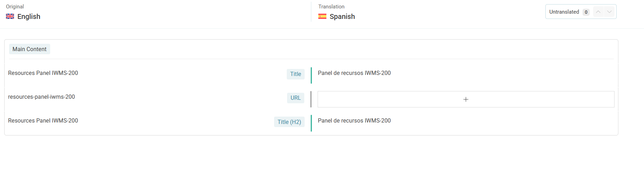The height and width of the screenshot is (181, 644).
Task: Click the UK flag icon beside English
Action: pos(10,16)
